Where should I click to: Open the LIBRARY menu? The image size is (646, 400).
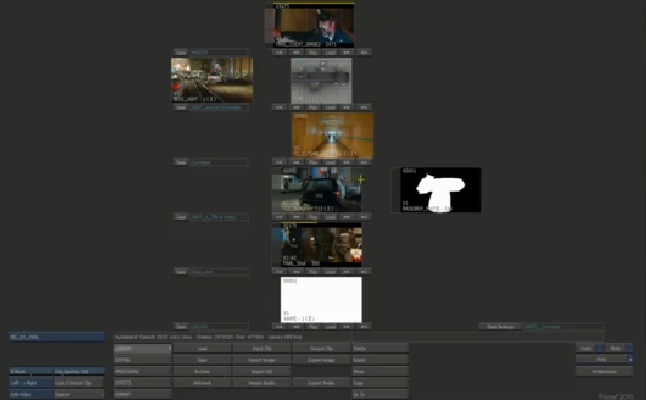[x=142, y=349]
